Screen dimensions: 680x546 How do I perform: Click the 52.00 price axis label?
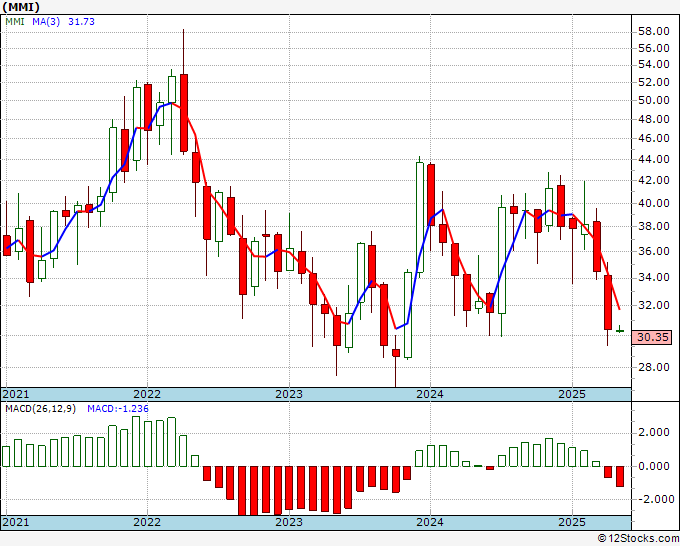click(654, 82)
